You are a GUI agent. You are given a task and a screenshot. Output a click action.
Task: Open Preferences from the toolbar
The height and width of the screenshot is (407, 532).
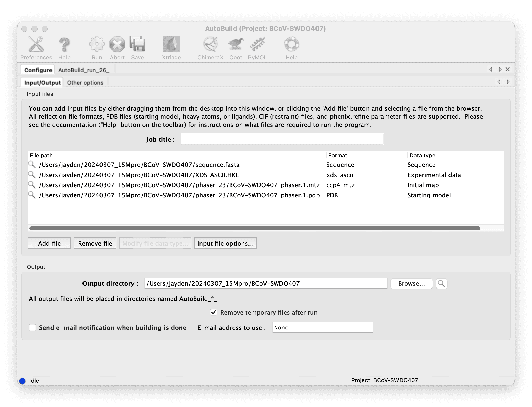[x=36, y=48]
